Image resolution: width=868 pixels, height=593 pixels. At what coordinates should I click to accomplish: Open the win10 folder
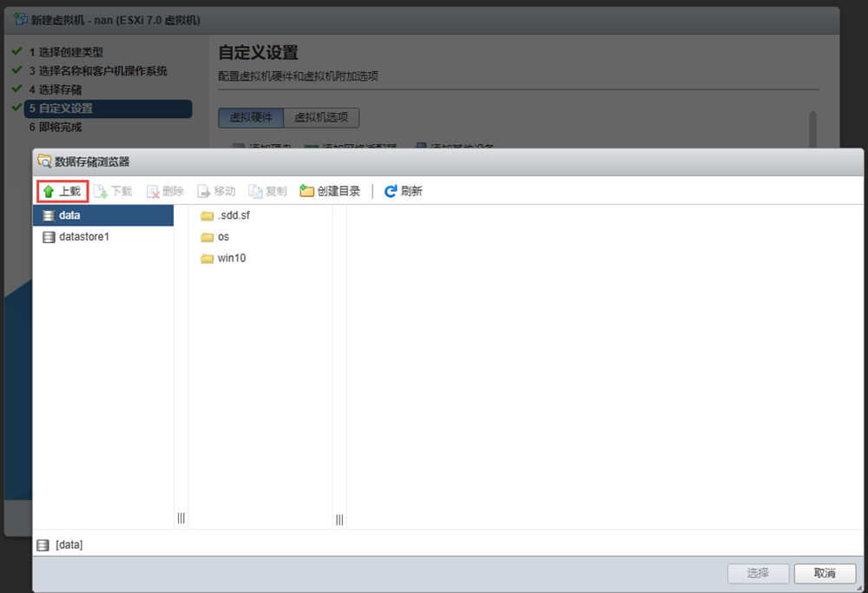231,258
